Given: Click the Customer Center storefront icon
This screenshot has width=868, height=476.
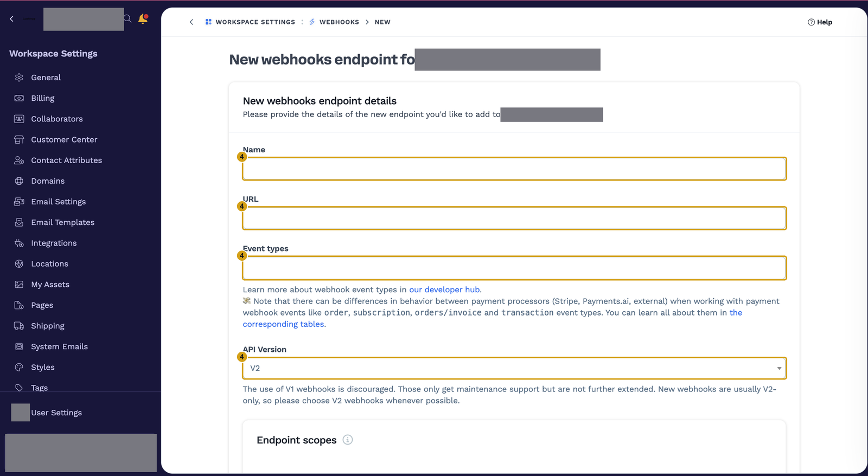Looking at the screenshot, I should pos(19,139).
